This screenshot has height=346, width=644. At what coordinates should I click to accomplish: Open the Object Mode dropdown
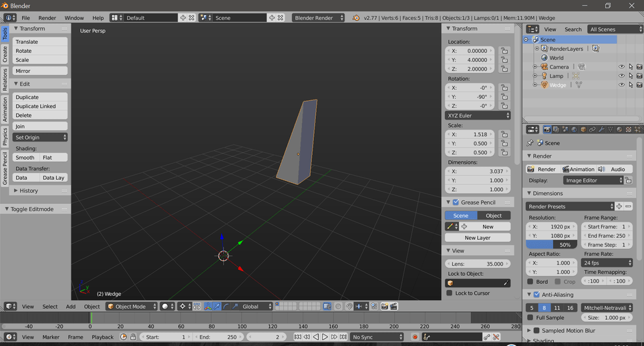pyautogui.click(x=131, y=307)
